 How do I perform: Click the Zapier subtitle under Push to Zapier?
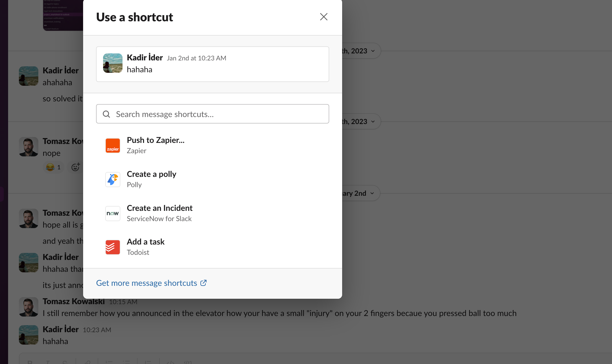pos(137,151)
